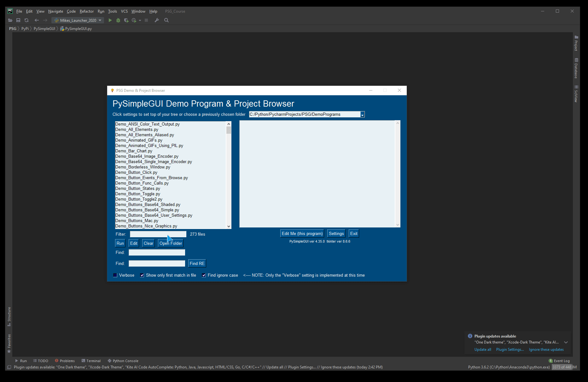
Task: Click the Find RE input field
Action: coord(157,263)
